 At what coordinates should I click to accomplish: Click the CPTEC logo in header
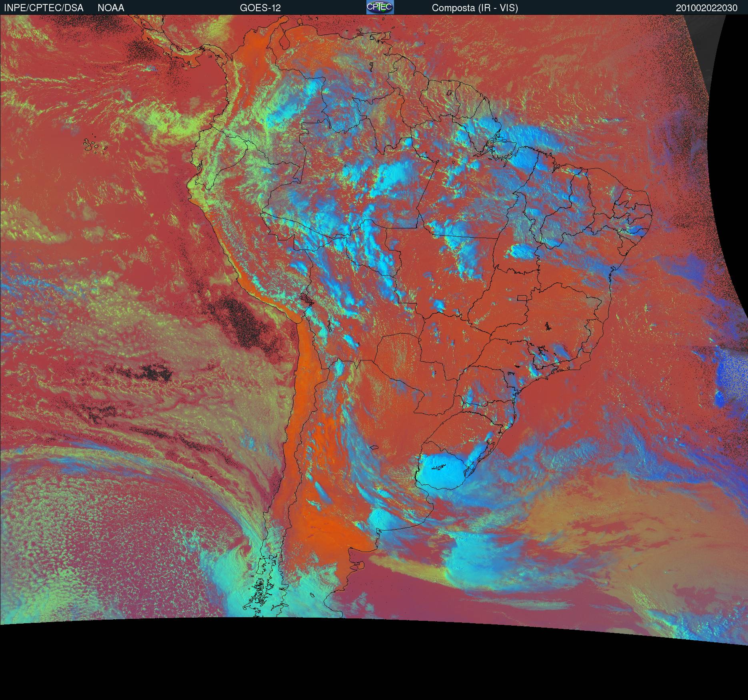[x=380, y=7]
